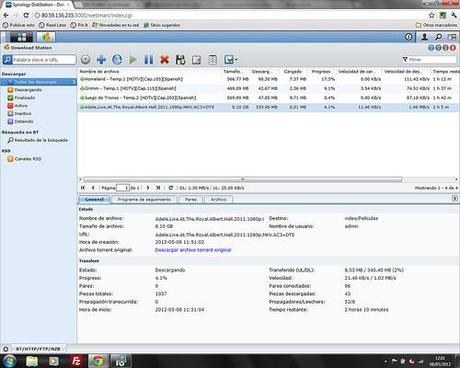The height and width of the screenshot is (368, 460).
Task: Resume download with green play icon
Action: 133,60
